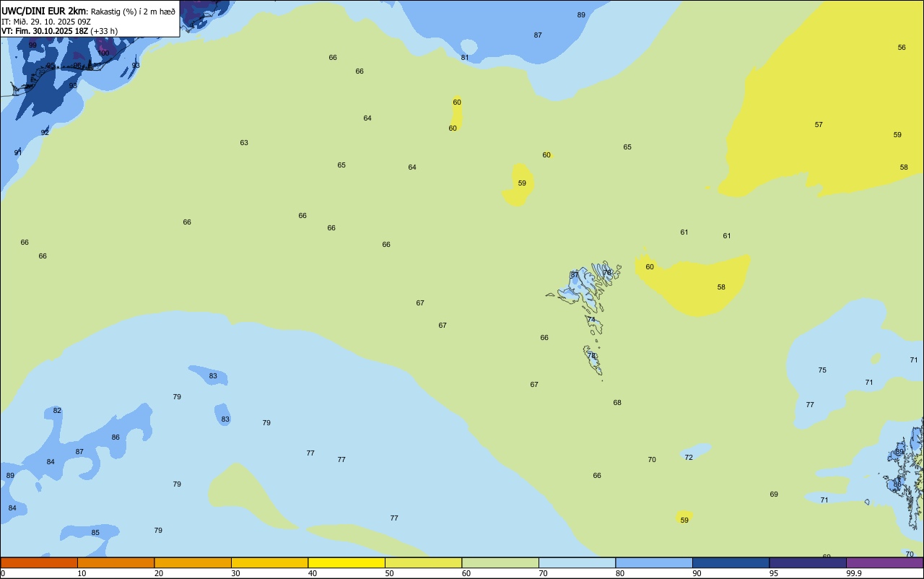Screen dimensions: 924x579
Task: Click the 60–70 light green legend swatch
Action: 500,562
